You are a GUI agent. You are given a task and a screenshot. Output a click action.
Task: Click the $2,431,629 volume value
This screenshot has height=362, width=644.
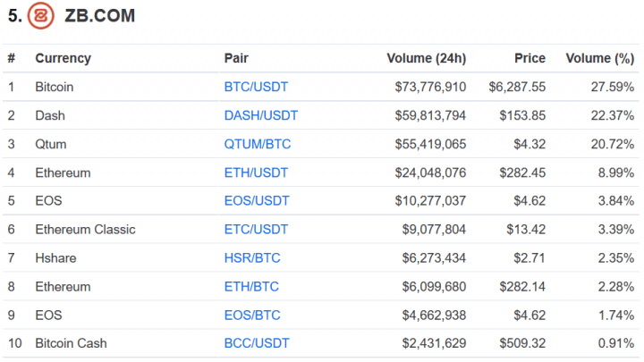point(434,343)
